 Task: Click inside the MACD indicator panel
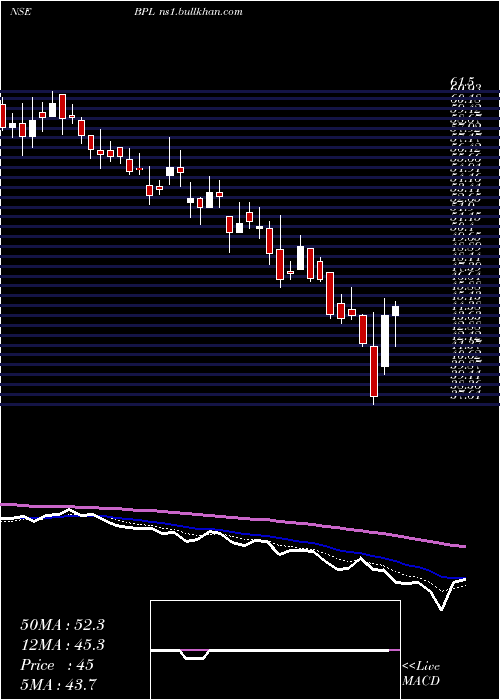(x=275, y=650)
